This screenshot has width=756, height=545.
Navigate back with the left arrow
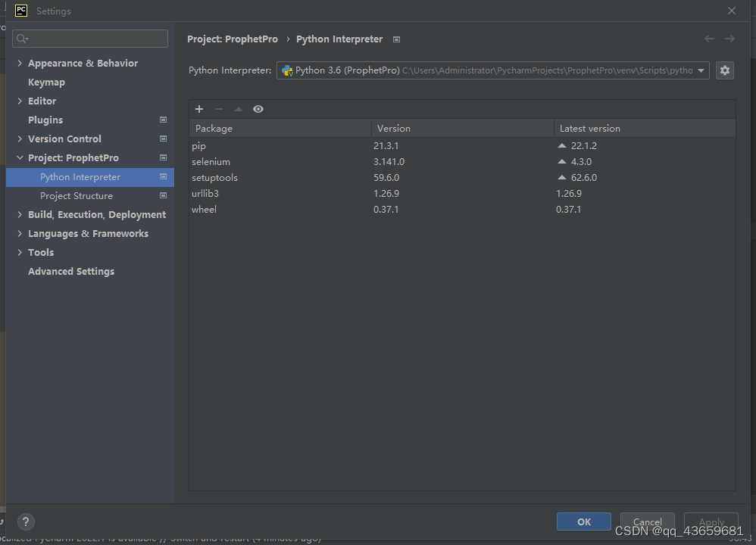[x=709, y=39]
